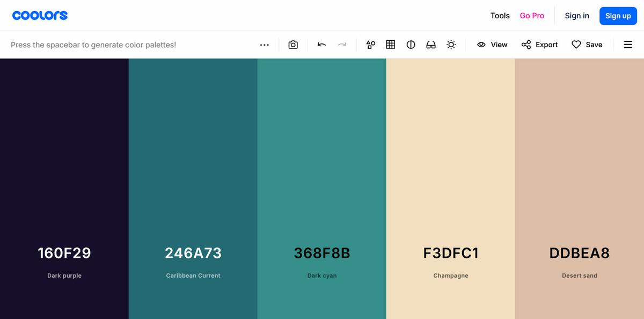Toggle the color blindness glasses icon
The image size is (644, 319).
(431, 45)
